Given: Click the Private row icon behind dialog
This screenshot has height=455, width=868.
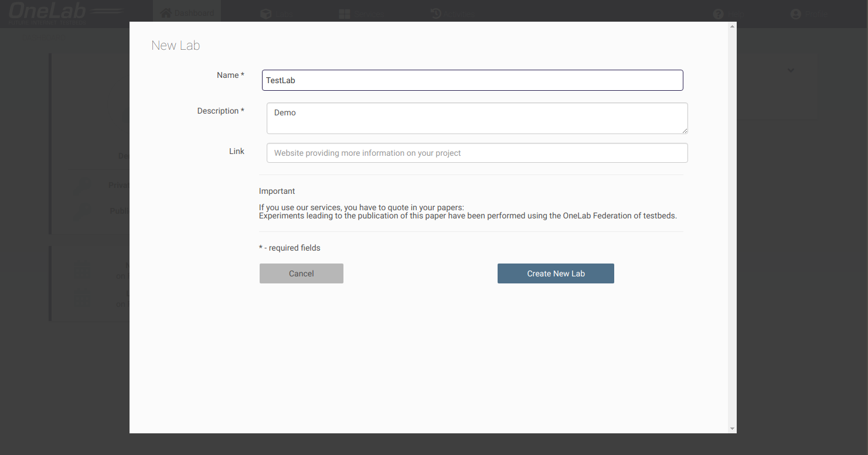Looking at the screenshot, I should tap(85, 185).
